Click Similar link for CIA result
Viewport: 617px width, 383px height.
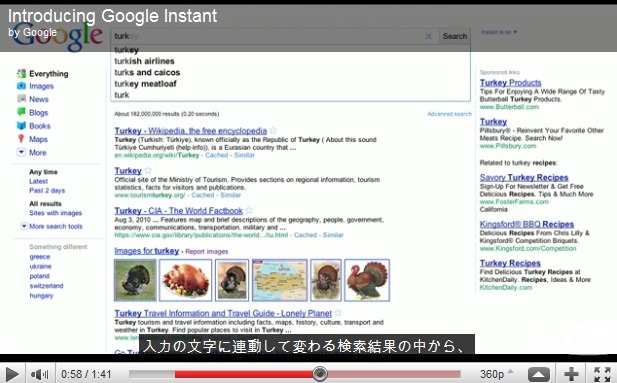pyautogui.click(x=333, y=235)
